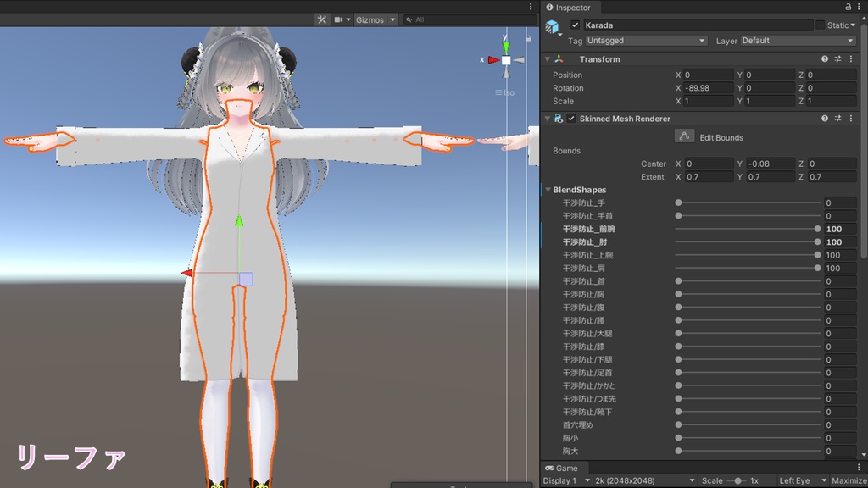Open Skinned Mesh Renderer three-dot menu
The width and height of the screenshot is (868, 488).
click(851, 119)
